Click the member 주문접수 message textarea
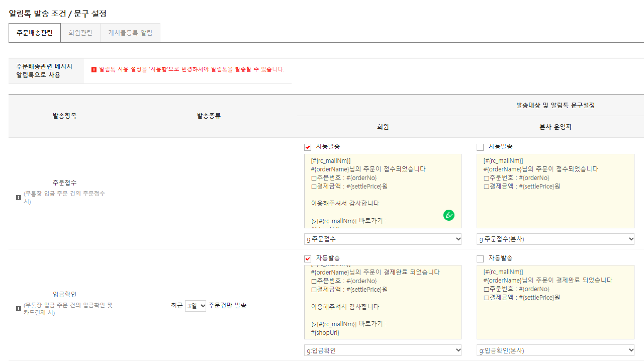Viewport: 644px width, 361px height. coord(382,191)
